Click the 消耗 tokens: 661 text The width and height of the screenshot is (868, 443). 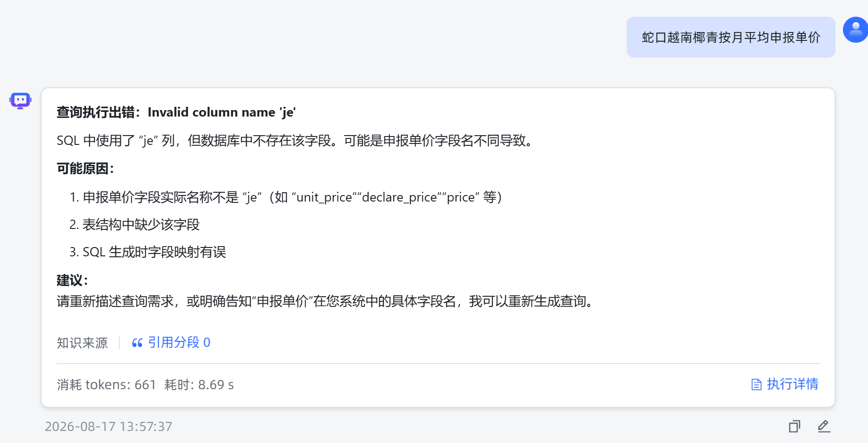click(106, 384)
